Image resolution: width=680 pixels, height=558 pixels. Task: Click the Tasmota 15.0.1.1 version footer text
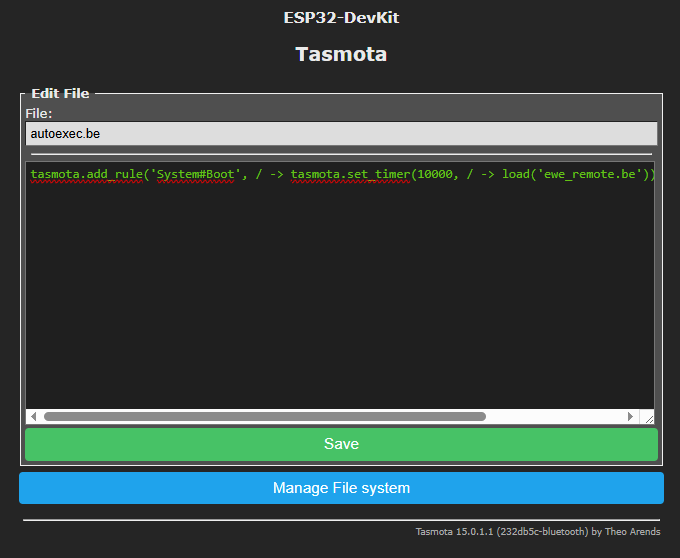(x=538, y=532)
